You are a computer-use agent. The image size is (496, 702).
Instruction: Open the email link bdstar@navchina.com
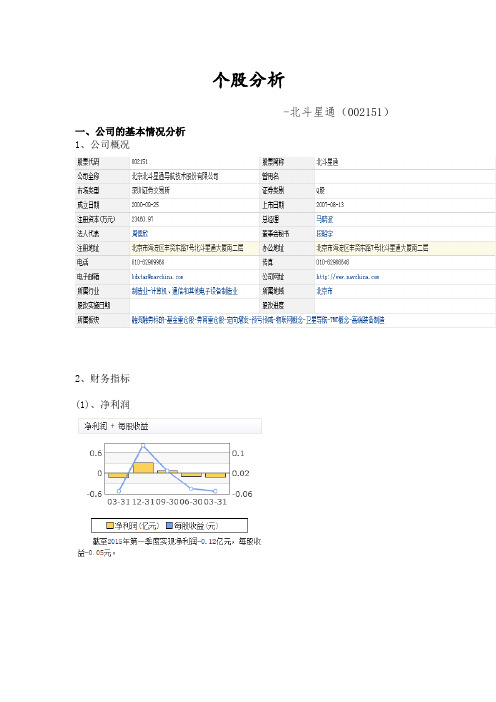[157, 277]
